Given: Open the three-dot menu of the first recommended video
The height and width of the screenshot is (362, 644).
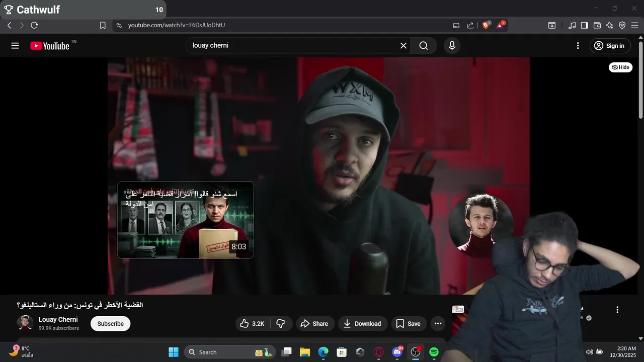Looking at the screenshot, I should click(x=617, y=310).
